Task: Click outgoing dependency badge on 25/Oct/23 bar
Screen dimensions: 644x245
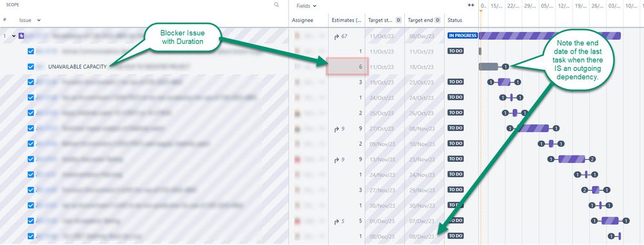Action: (x=525, y=113)
